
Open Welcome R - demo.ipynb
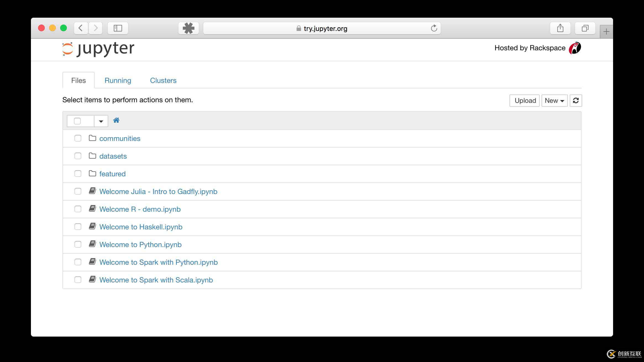coord(140,209)
